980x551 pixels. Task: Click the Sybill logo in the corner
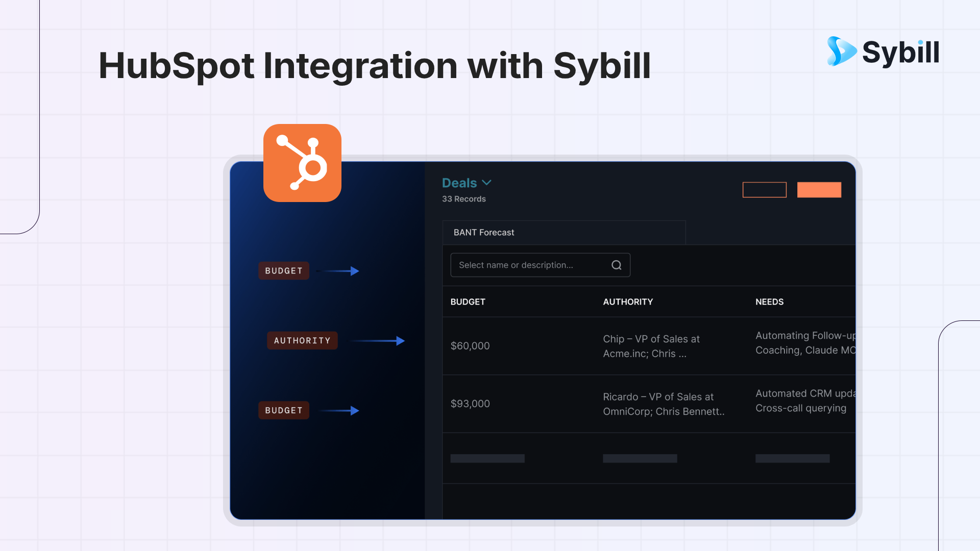pyautogui.click(x=883, y=52)
